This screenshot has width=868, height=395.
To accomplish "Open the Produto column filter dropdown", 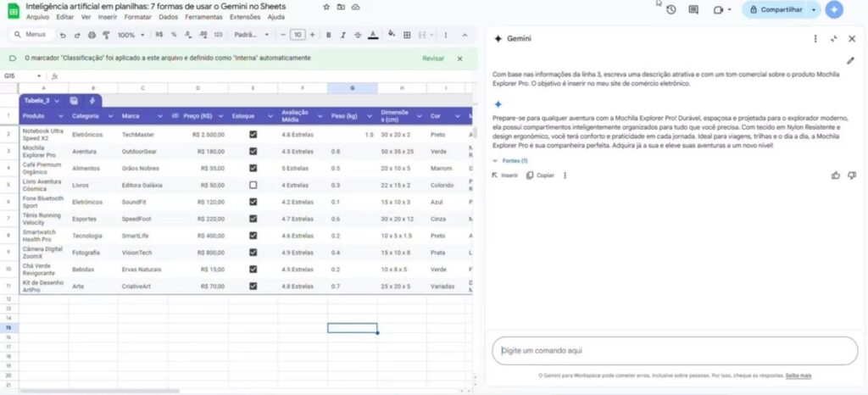I will pyautogui.click(x=60, y=116).
